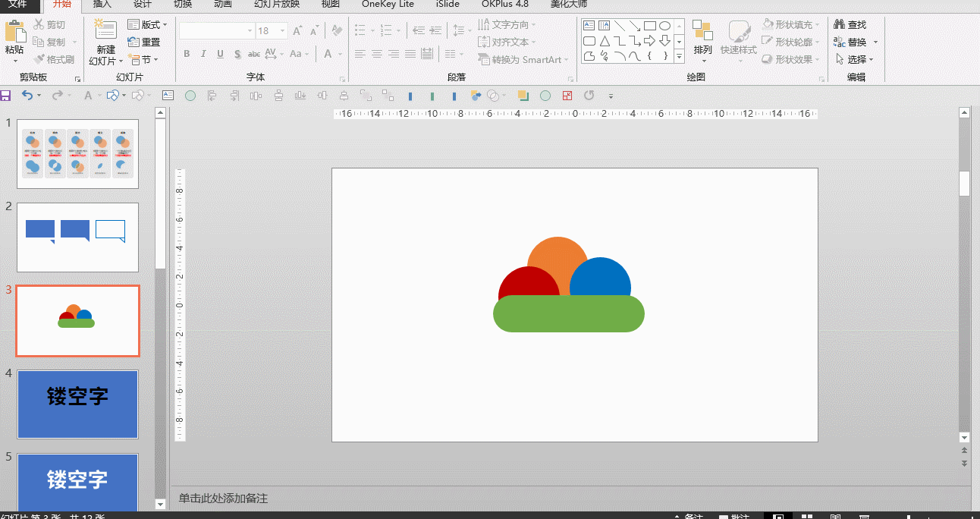Pick the right arrow shape in gallery

pyautogui.click(x=649, y=41)
